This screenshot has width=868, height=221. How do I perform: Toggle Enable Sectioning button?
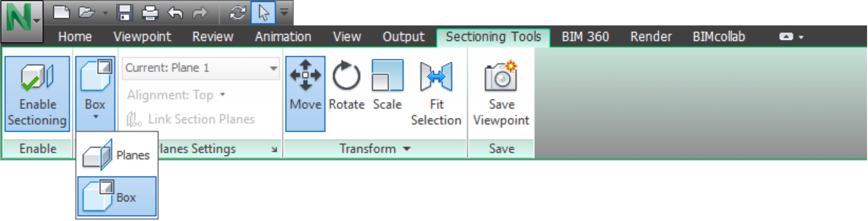tap(37, 94)
